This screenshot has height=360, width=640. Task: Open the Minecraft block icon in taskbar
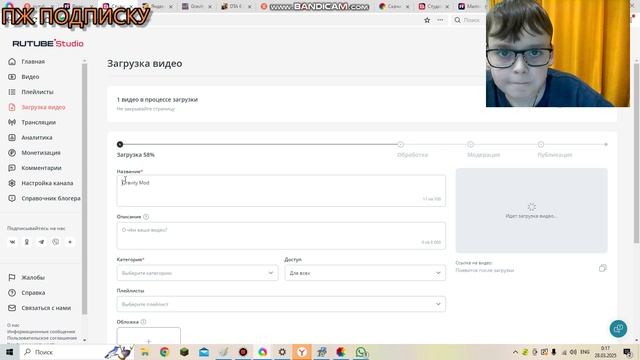tap(184, 352)
